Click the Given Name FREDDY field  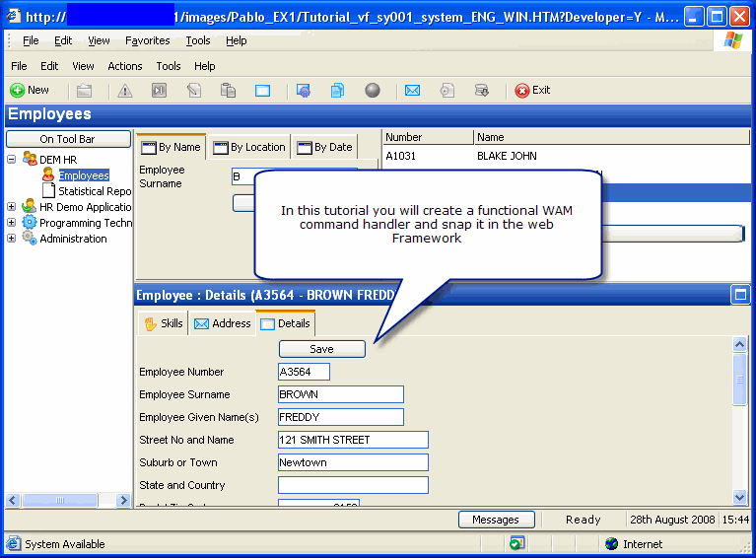pos(341,417)
